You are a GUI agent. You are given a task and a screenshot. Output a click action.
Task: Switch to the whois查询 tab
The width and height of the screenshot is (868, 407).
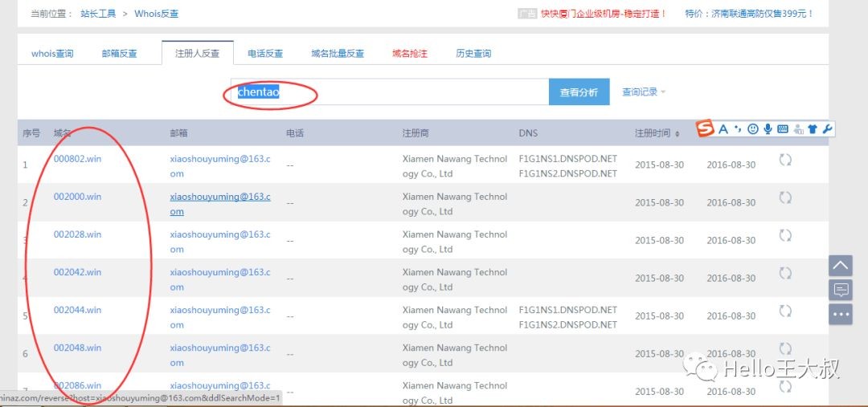click(x=52, y=54)
